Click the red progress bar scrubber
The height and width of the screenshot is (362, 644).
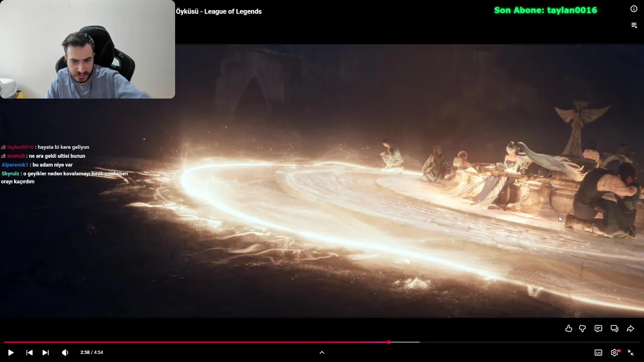[x=389, y=342]
